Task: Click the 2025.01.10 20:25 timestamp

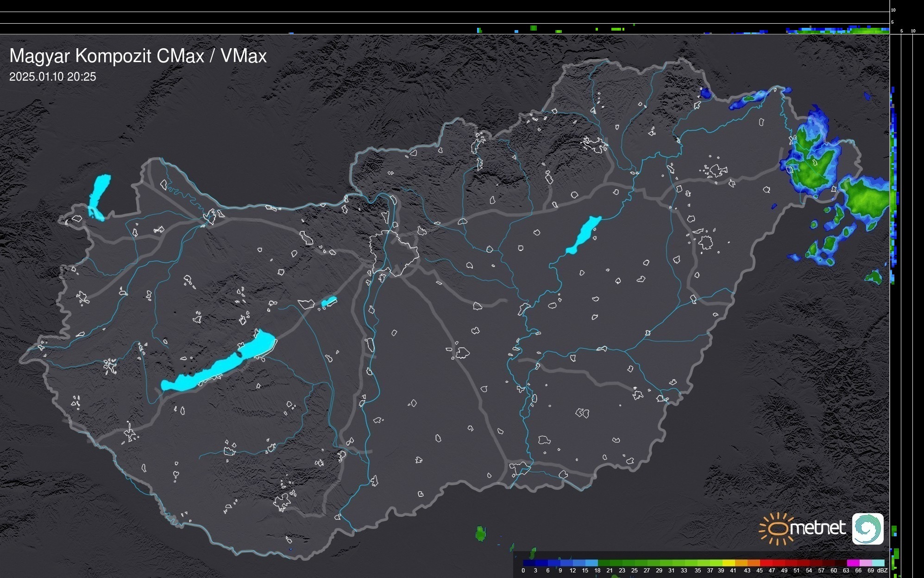Action: point(52,77)
